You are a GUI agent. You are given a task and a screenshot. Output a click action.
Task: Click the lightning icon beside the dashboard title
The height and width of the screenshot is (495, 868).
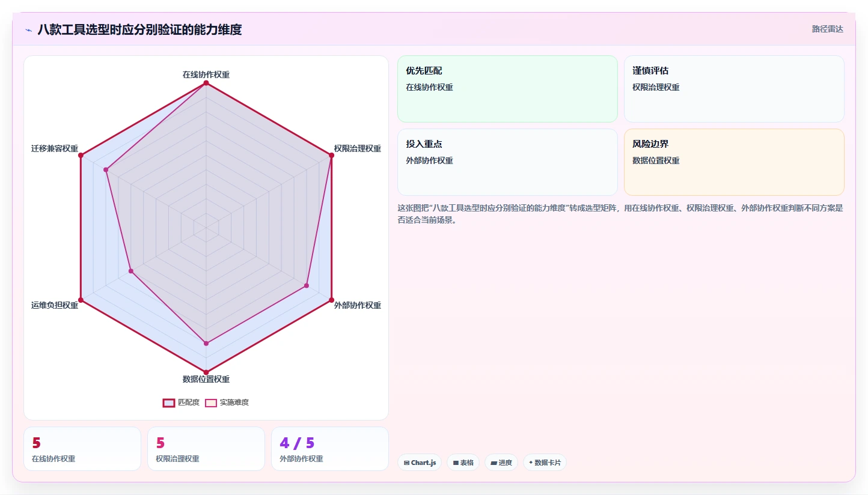[28, 30]
